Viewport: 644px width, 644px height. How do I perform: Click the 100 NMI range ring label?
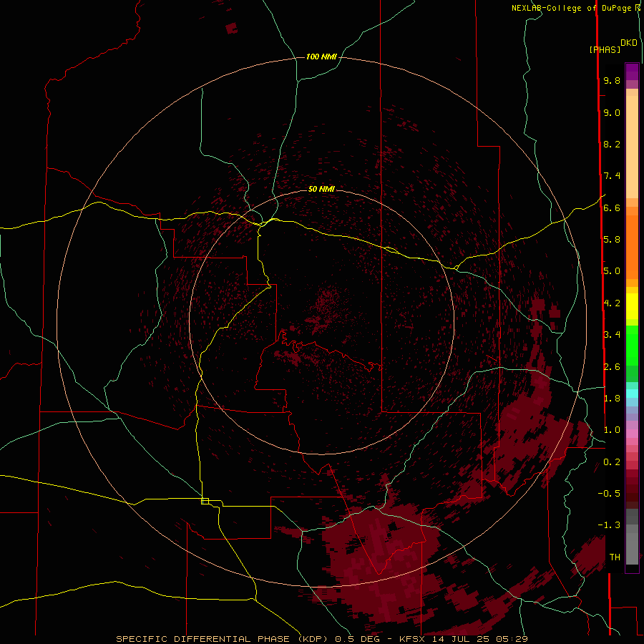coord(321,57)
